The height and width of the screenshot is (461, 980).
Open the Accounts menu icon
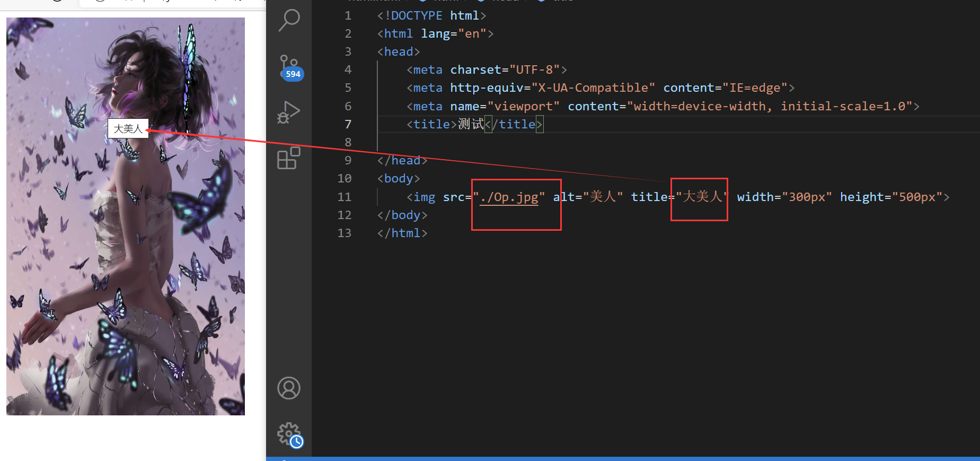coord(289,388)
